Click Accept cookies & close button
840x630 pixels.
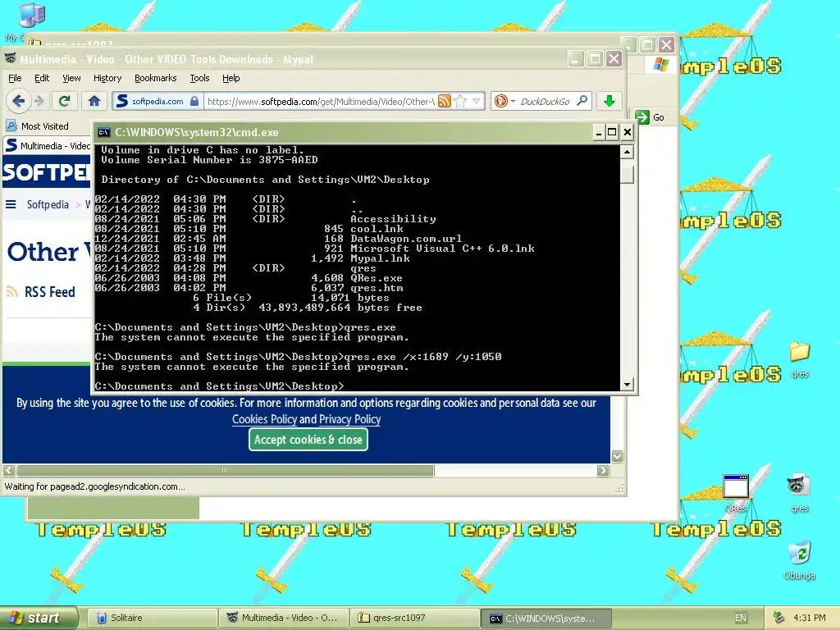tap(308, 440)
